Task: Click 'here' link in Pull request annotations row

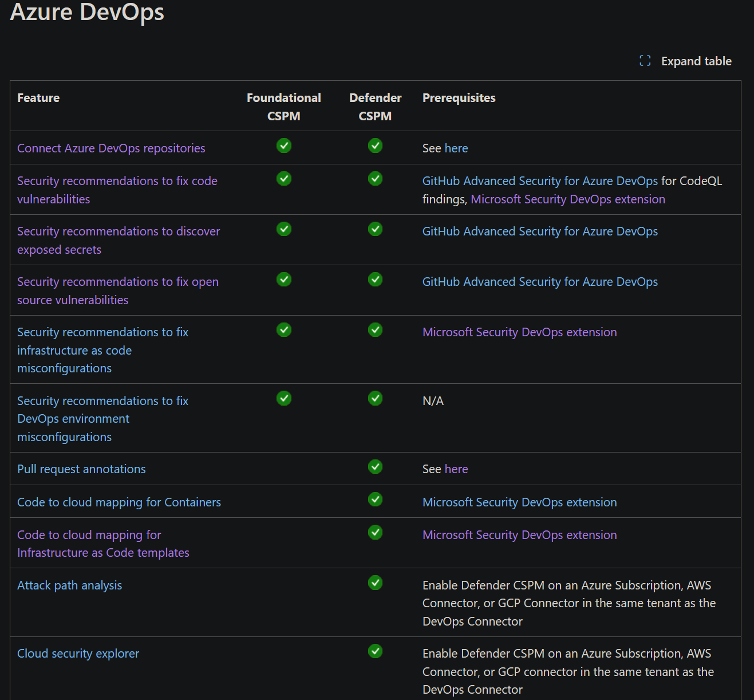Action: point(456,469)
